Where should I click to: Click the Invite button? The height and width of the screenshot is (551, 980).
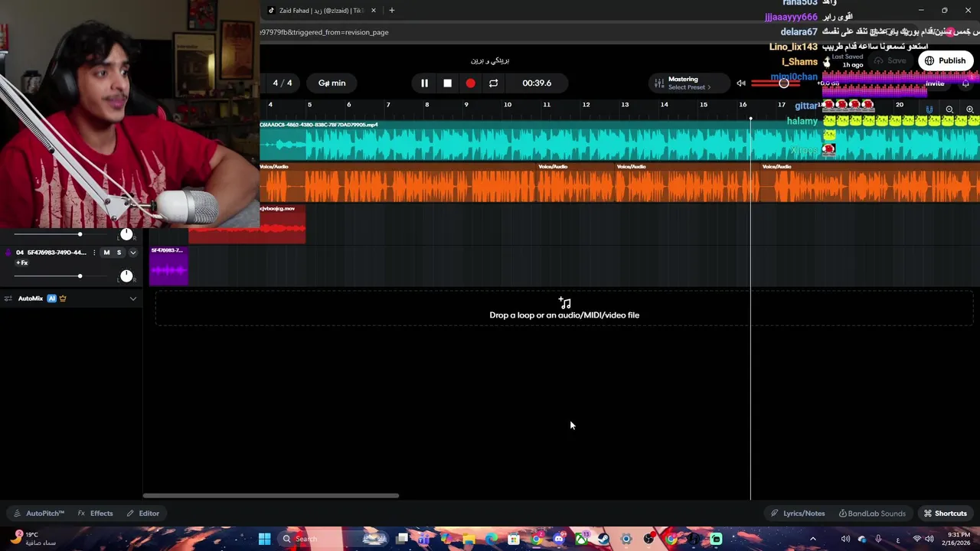[935, 83]
